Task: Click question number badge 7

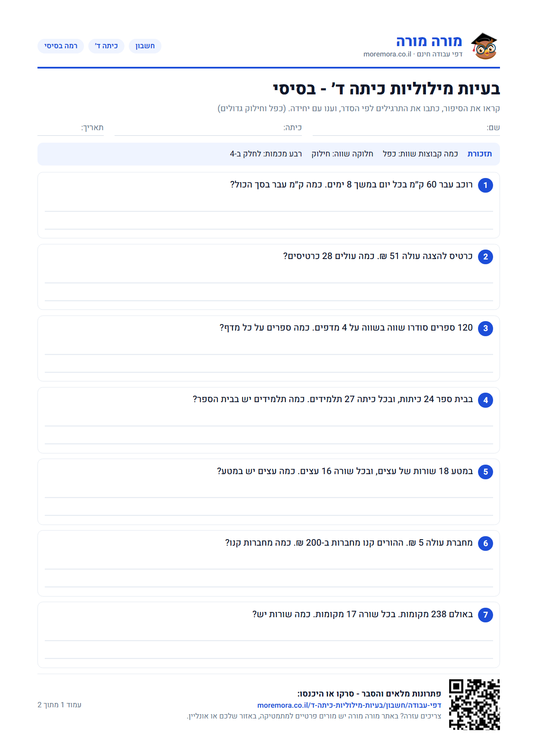Action: click(485, 615)
